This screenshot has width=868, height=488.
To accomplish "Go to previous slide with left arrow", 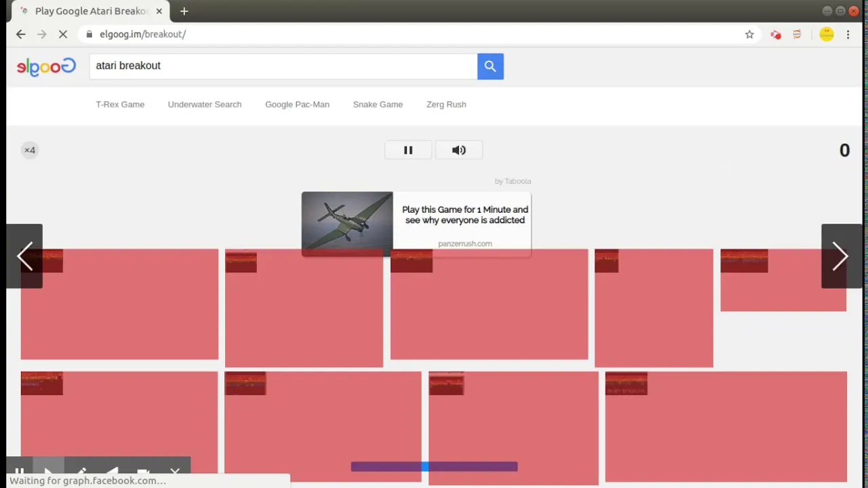I will pos(24,256).
